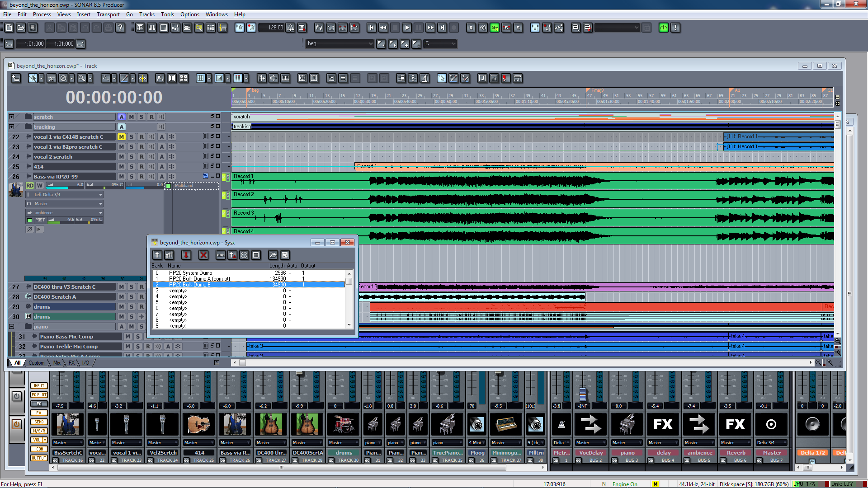Click the New project icon in main toolbar

9,28
